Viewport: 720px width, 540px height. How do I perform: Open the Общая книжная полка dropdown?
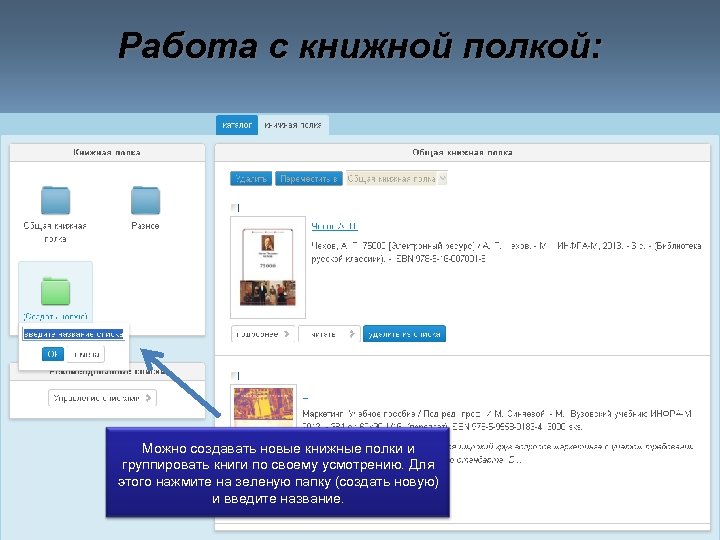point(396,179)
